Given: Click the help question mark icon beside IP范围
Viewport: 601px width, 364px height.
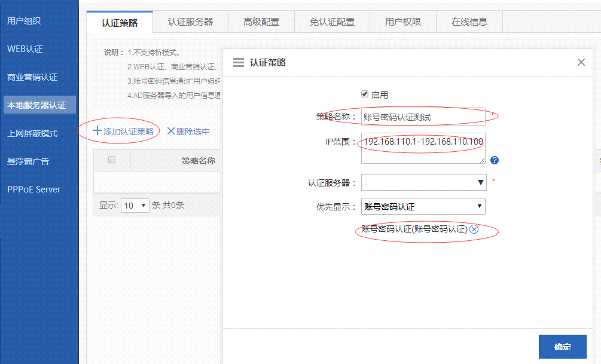Looking at the screenshot, I should coord(494,160).
